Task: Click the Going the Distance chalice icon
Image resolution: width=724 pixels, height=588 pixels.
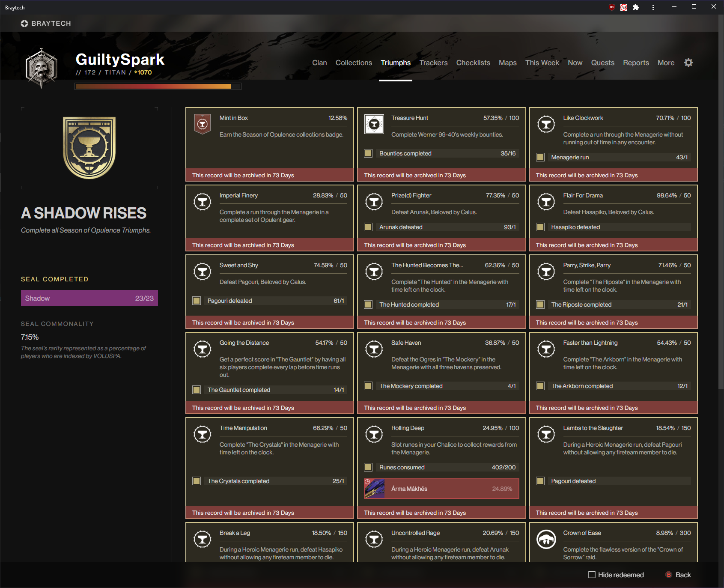Action: click(x=203, y=349)
